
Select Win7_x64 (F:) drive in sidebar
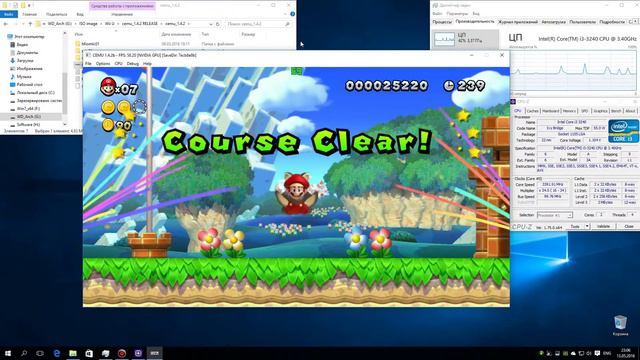point(28,109)
